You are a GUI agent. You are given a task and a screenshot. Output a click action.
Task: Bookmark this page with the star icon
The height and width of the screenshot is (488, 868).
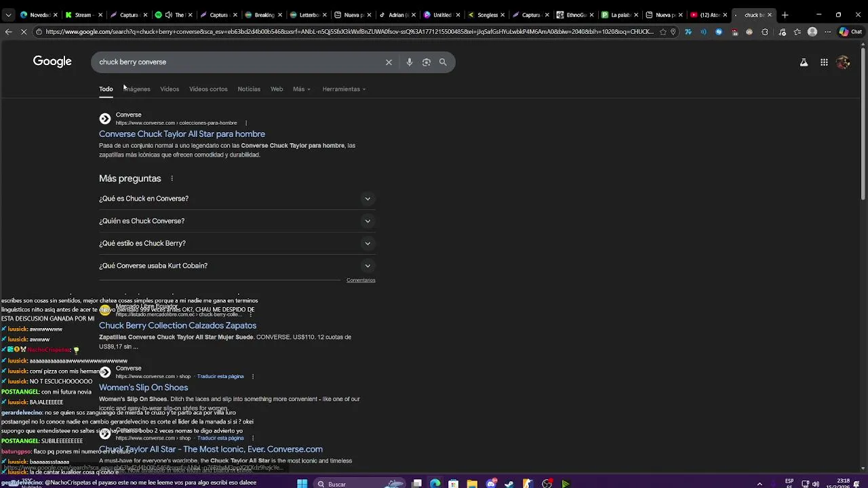point(663,32)
